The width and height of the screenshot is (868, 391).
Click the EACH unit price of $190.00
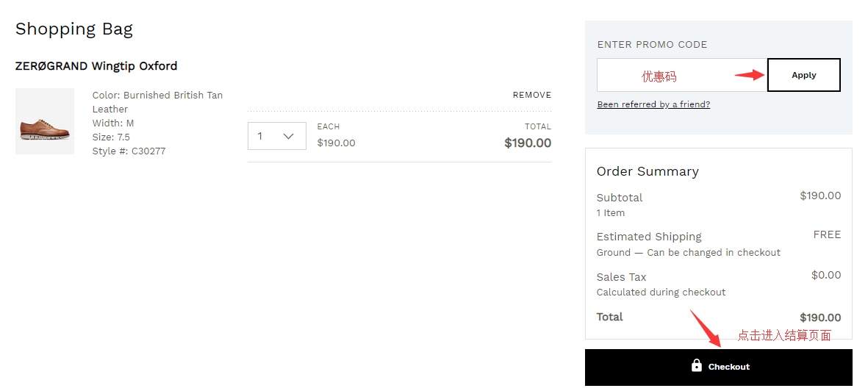point(336,143)
